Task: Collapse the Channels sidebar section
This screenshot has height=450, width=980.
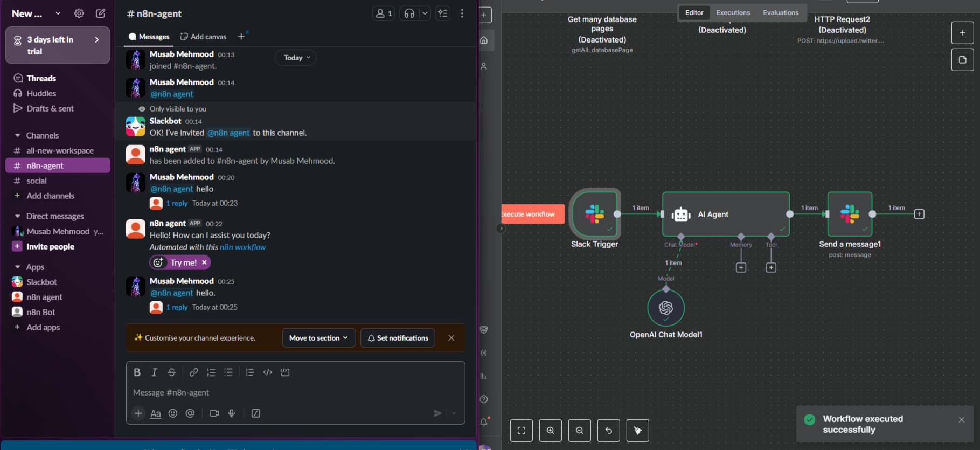Action: pyautogui.click(x=18, y=135)
